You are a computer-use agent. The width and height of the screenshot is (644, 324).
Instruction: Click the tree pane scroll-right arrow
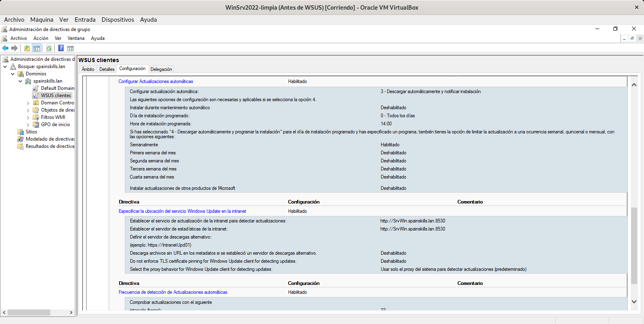click(x=71, y=312)
